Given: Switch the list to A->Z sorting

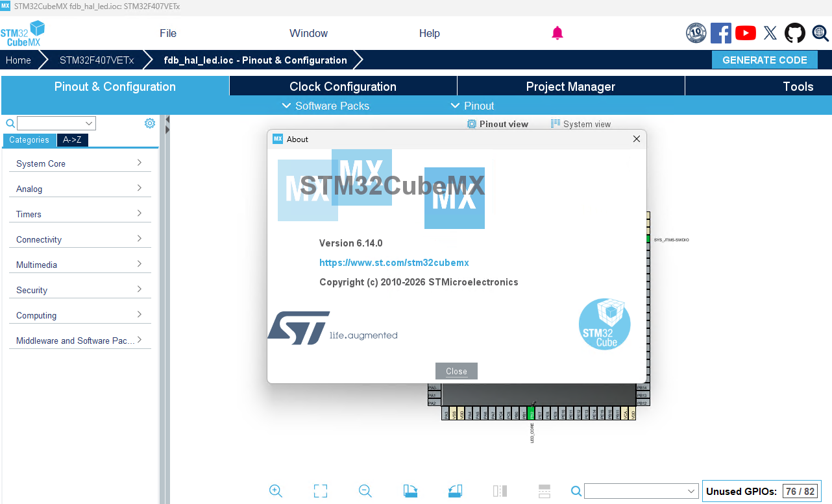Looking at the screenshot, I should 72,139.
